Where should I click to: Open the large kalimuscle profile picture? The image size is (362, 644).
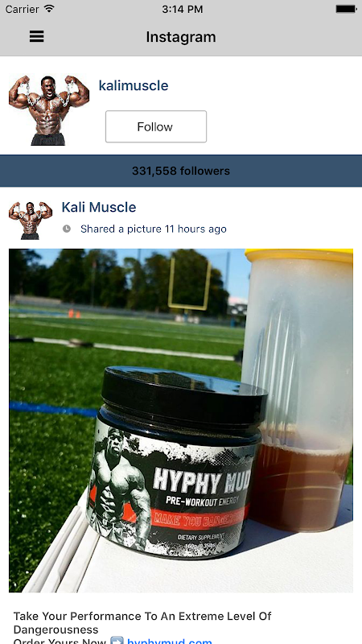click(49, 110)
